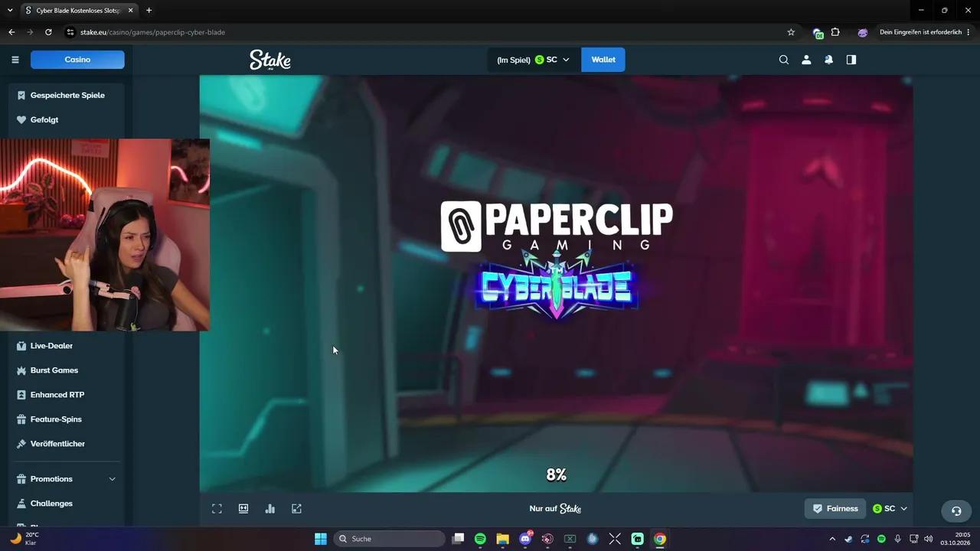Click the taskbar Suche search box
The width and height of the screenshot is (980, 551).
coord(390,539)
